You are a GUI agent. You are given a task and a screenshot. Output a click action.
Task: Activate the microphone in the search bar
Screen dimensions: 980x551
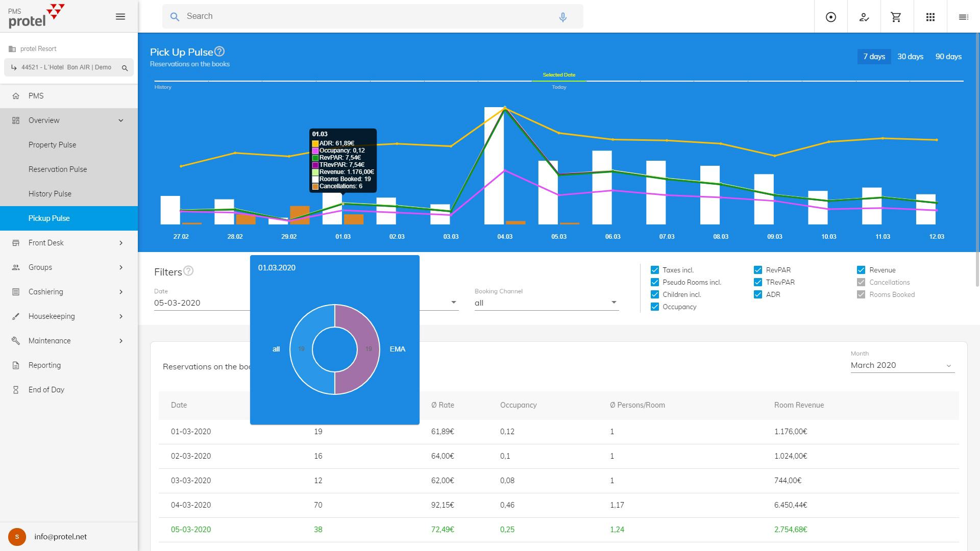562,16
